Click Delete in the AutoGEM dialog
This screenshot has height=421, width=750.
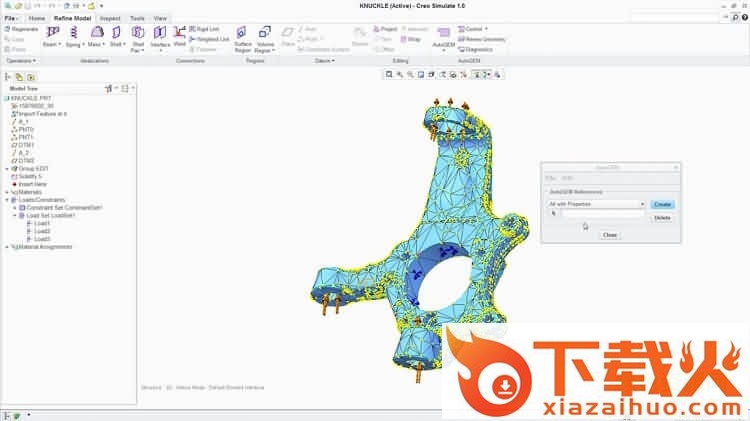click(662, 218)
